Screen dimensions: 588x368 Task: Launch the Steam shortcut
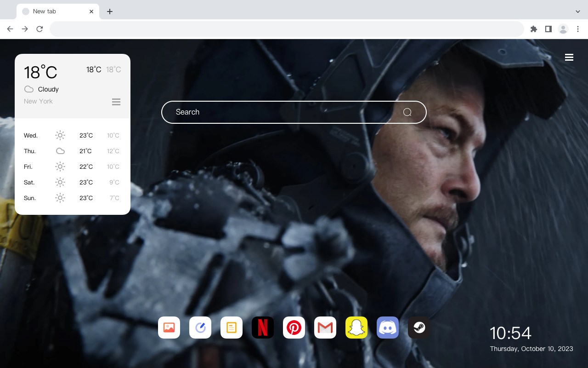pos(419,328)
